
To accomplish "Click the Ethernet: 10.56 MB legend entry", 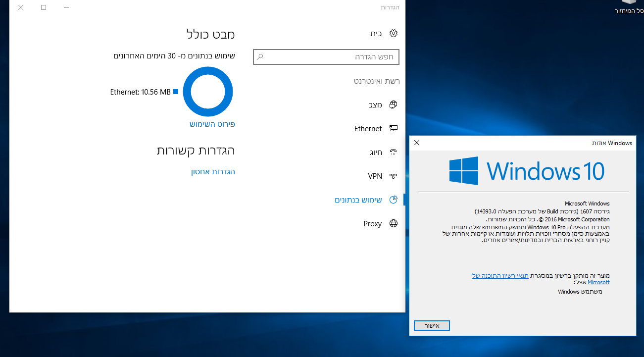I will pos(144,92).
